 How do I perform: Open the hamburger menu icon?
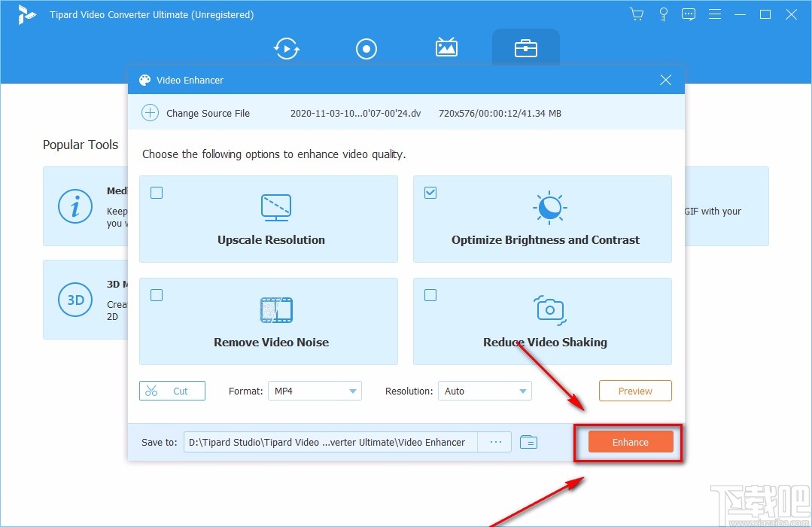[715, 14]
